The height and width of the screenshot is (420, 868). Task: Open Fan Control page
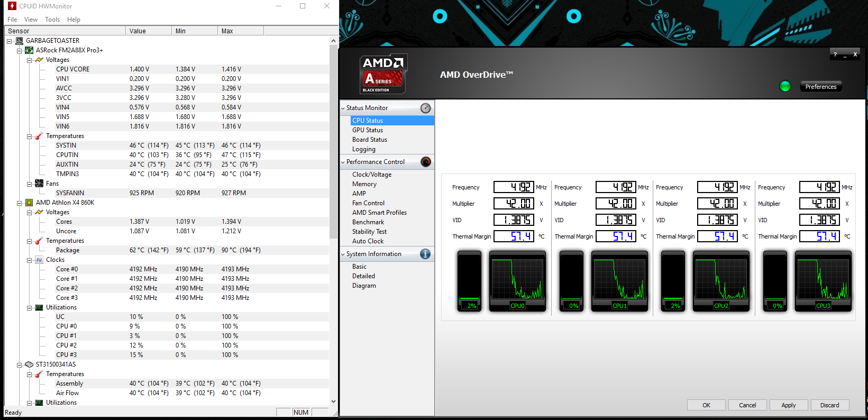368,203
